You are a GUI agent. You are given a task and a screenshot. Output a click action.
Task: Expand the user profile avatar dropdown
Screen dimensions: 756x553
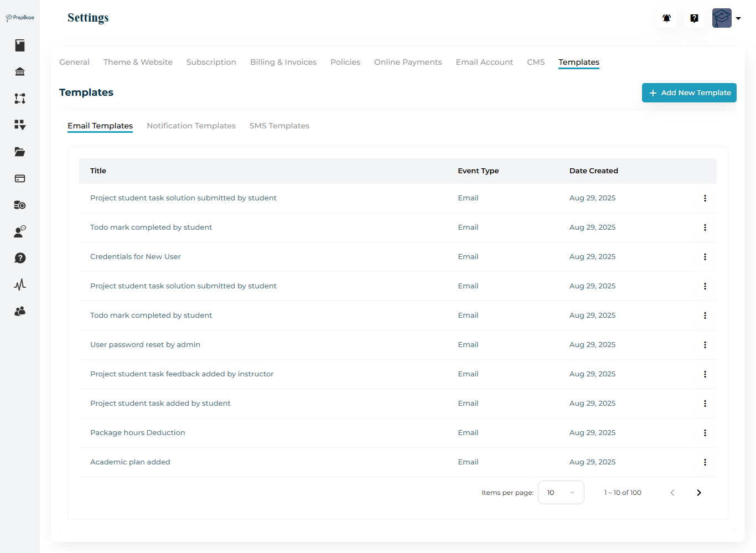point(726,18)
